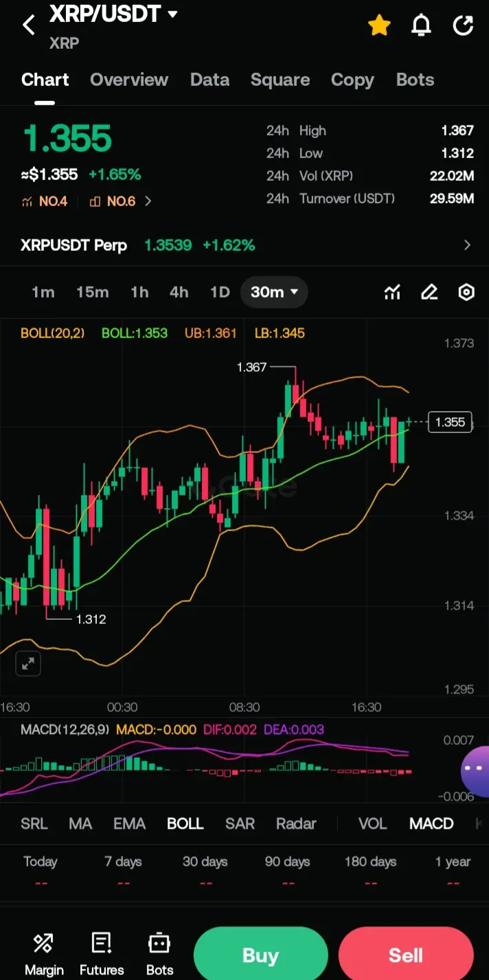Tap the green Buy button

click(260, 955)
